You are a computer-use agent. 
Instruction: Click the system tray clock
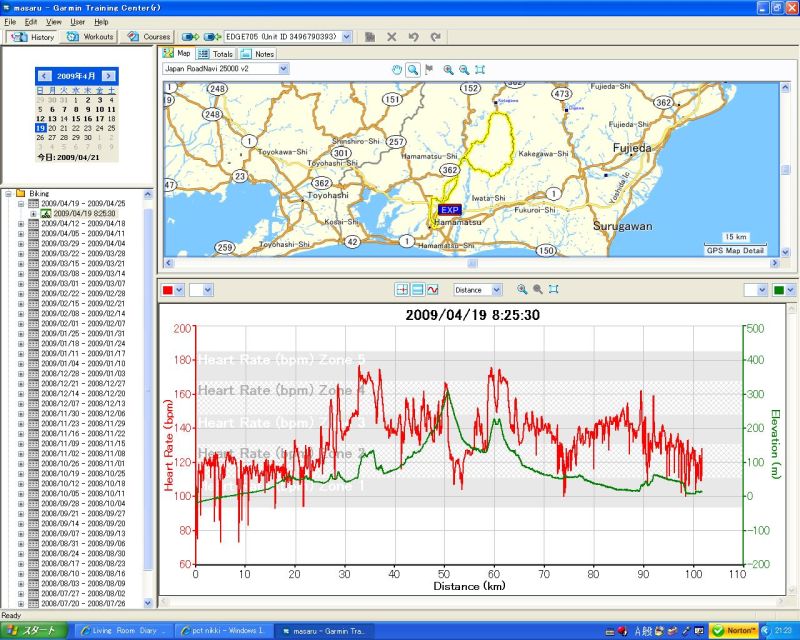pyautogui.click(x=784, y=631)
